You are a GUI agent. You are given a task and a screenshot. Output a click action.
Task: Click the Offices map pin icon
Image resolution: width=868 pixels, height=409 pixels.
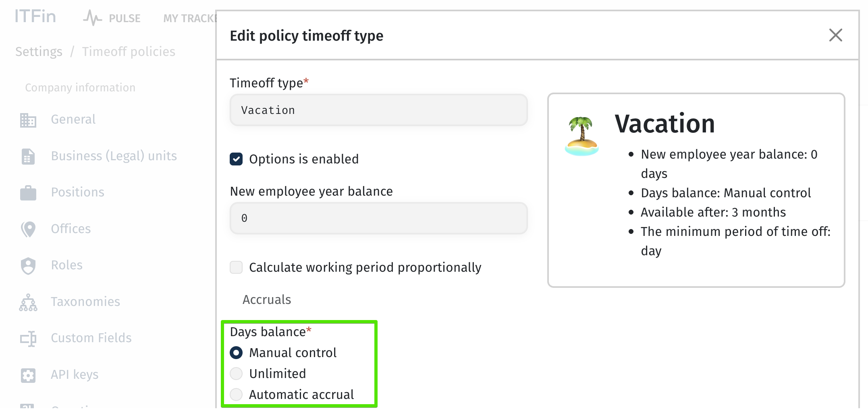28,229
